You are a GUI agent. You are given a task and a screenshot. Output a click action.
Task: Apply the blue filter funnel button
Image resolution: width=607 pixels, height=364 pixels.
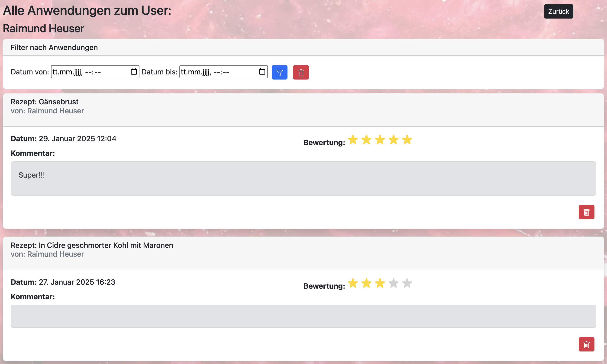coord(279,72)
